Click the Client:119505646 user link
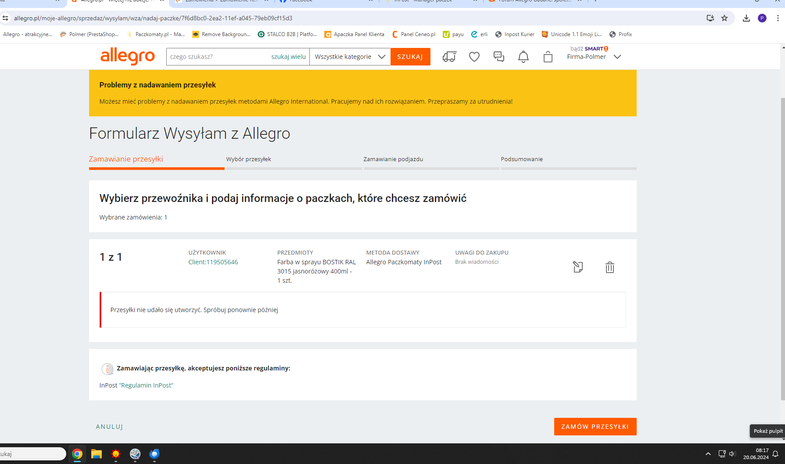This screenshot has height=464, width=785. point(213,262)
